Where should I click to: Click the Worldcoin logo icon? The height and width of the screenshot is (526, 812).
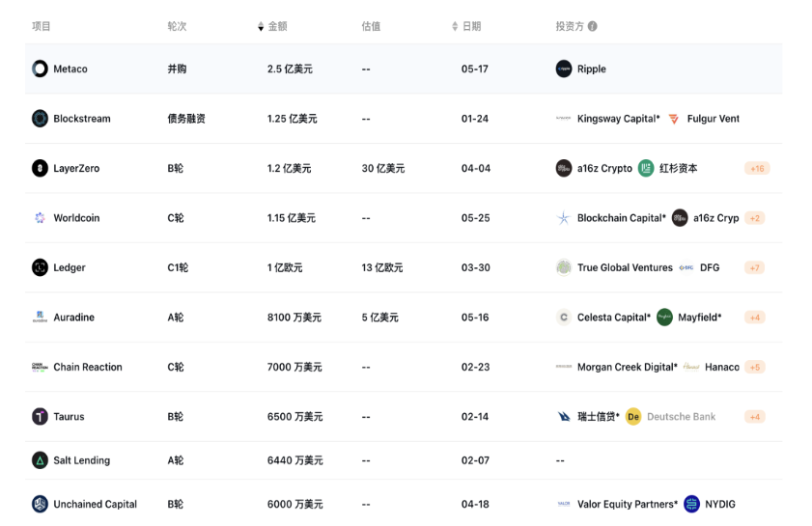pos(40,218)
